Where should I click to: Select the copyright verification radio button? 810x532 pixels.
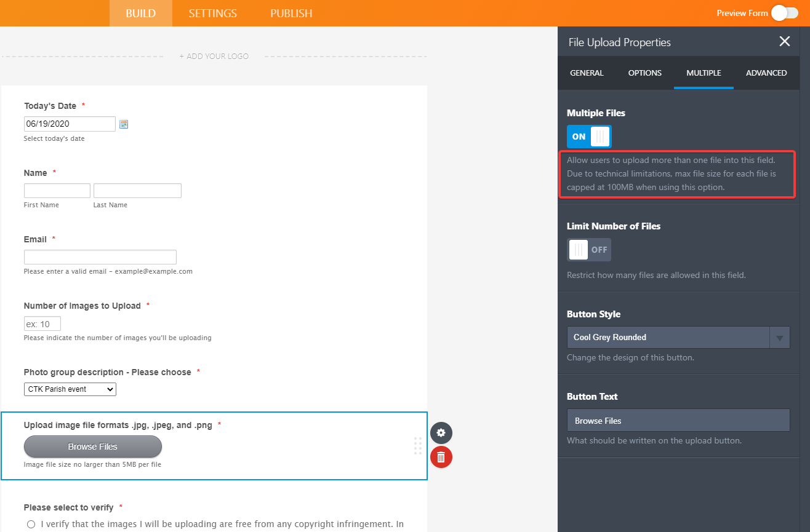pos(31,525)
